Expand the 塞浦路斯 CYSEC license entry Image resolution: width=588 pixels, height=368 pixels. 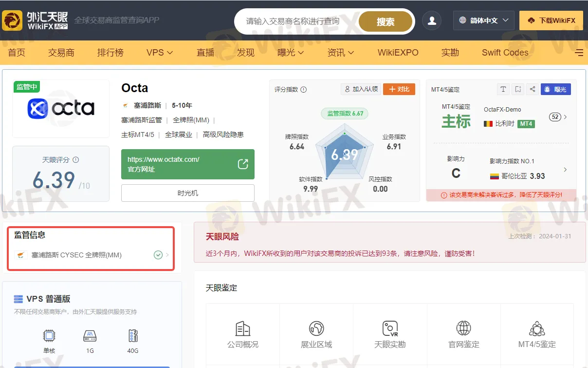click(x=92, y=255)
